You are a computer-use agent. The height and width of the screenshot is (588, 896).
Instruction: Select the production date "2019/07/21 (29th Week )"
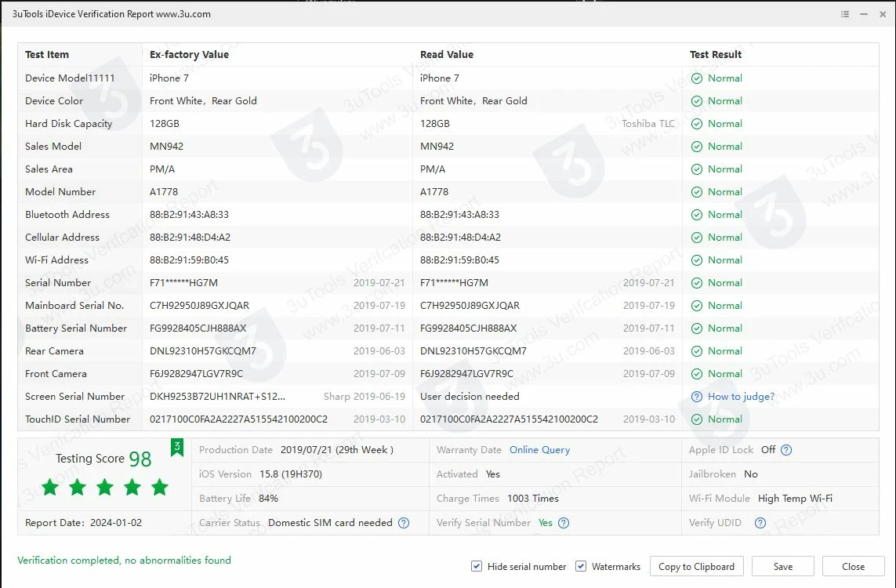click(x=337, y=450)
